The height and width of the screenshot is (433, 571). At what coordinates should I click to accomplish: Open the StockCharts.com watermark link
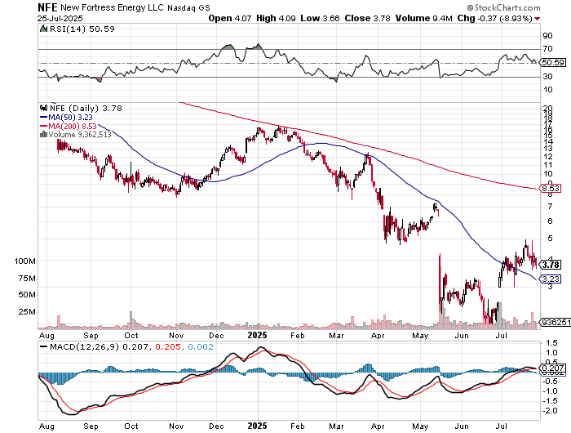click(x=504, y=7)
